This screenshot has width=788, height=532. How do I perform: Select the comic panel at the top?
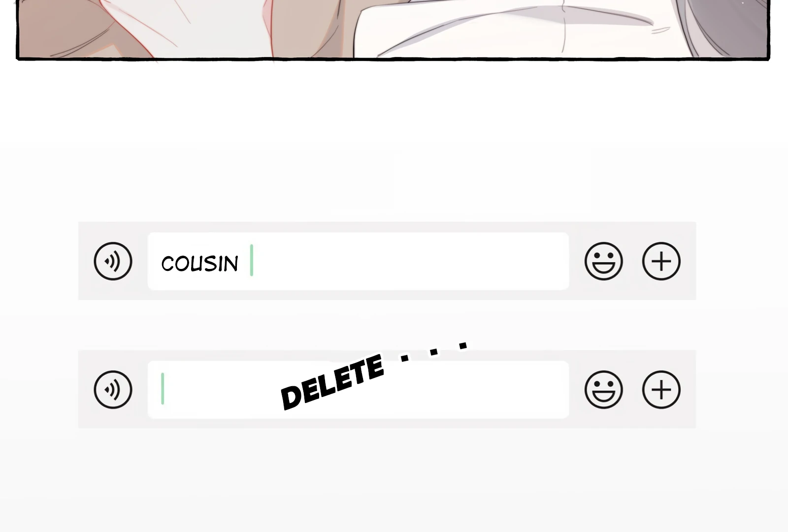pos(393,30)
